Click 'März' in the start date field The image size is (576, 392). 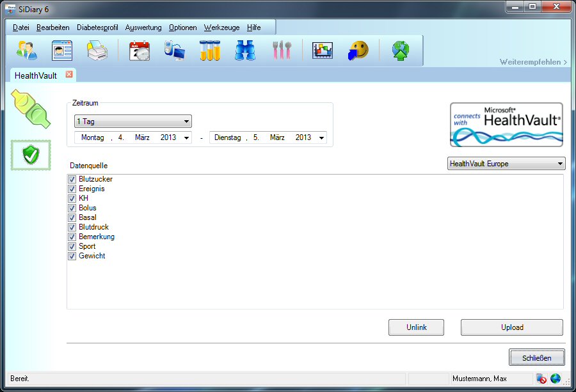[x=142, y=137]
